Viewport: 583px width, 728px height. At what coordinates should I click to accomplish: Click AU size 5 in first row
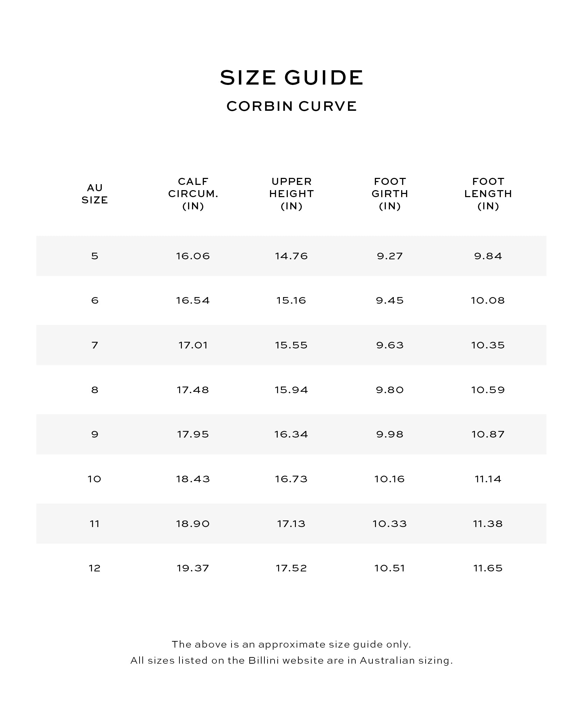(x=95, y=256)
